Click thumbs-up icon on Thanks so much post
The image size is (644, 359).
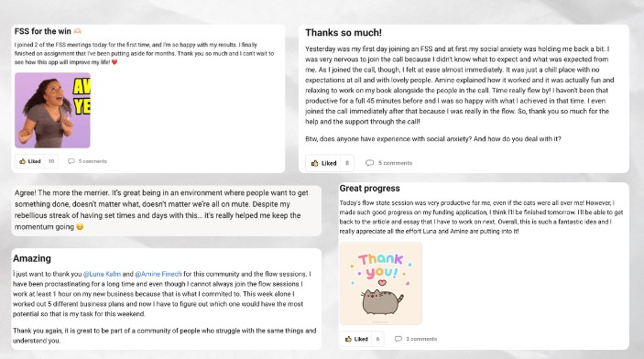pos(314,163)
